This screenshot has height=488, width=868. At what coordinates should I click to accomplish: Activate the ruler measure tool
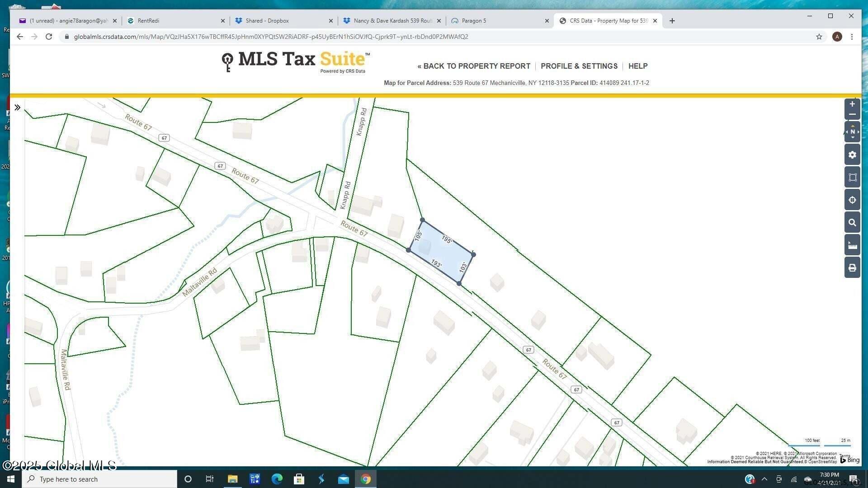point(852,245)
